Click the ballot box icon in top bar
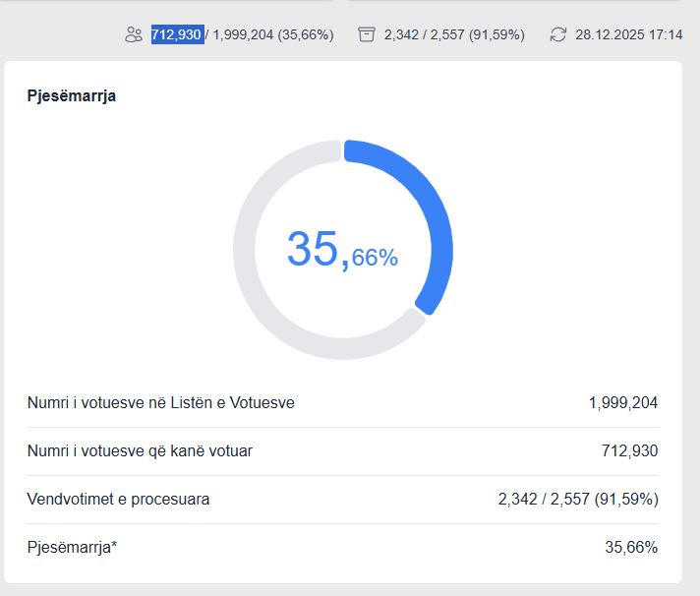The width and height of the screenshot is (700, 596). (367, 34)
